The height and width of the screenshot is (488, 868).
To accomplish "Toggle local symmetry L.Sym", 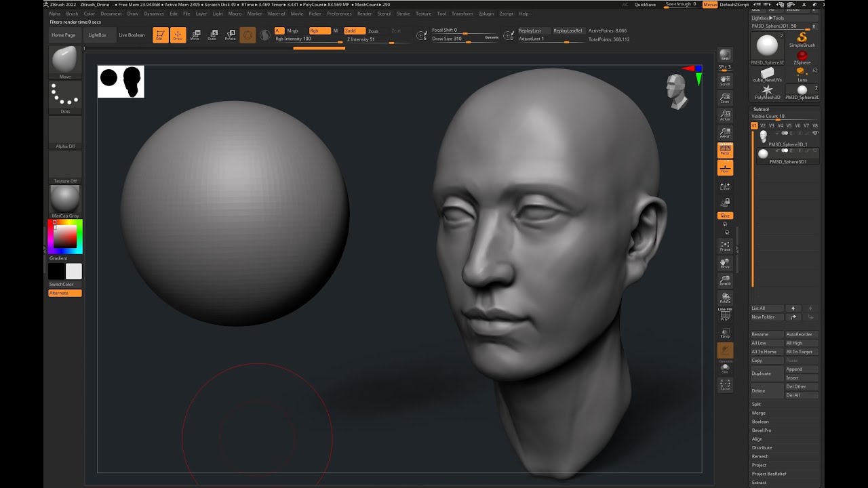I will tap(725, 186).
